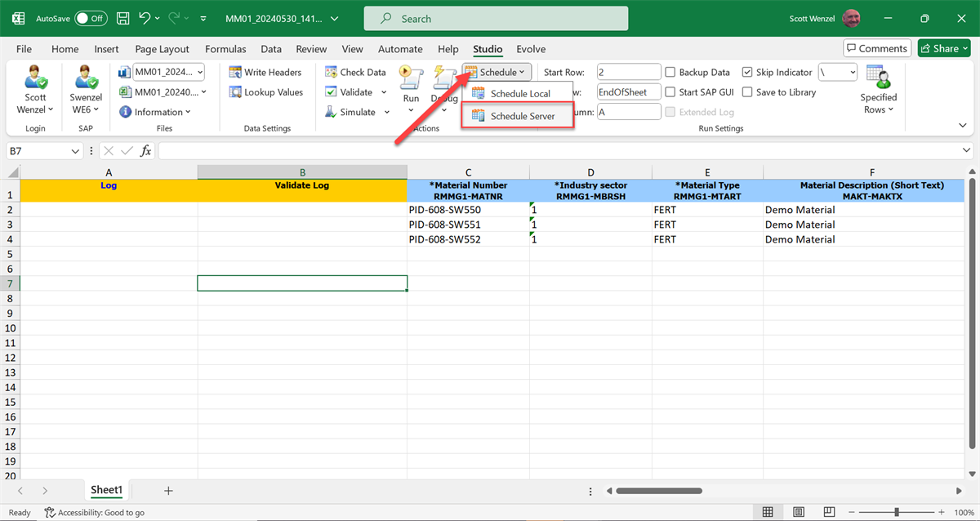Click the Write Headers icon

point(235,73)
